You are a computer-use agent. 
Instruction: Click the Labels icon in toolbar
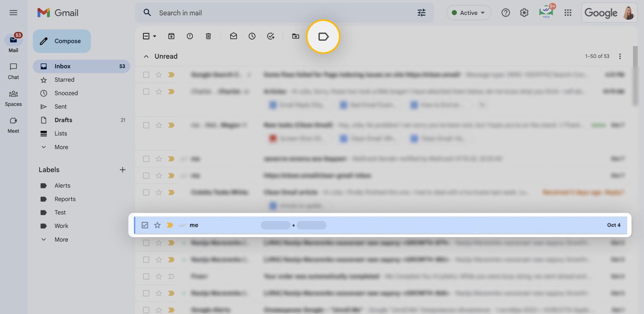tap(323, 37)
